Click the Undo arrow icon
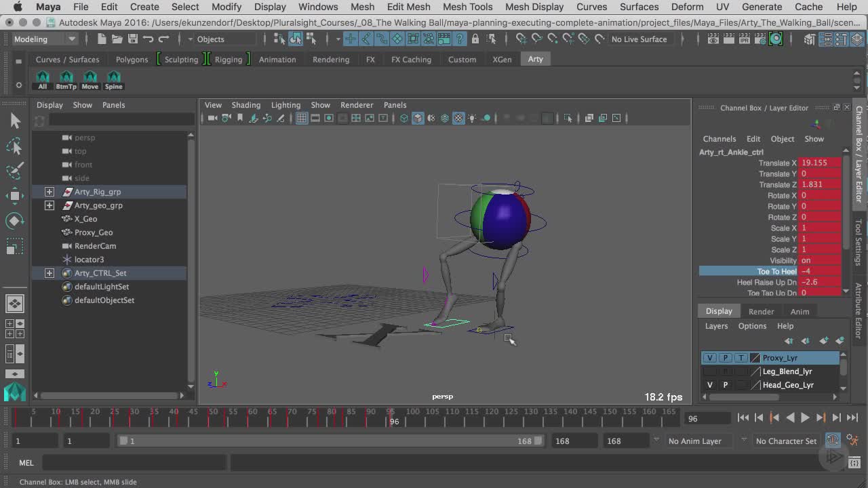The width and height of the screenshot is (868, 488). (x=148, y=39)
